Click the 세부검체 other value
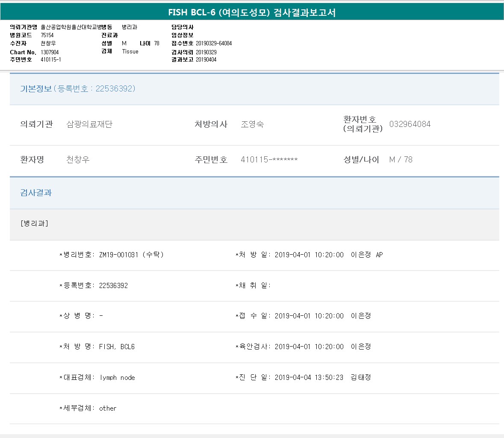Viewport: 504px width, 438px height. coord(108,408)
